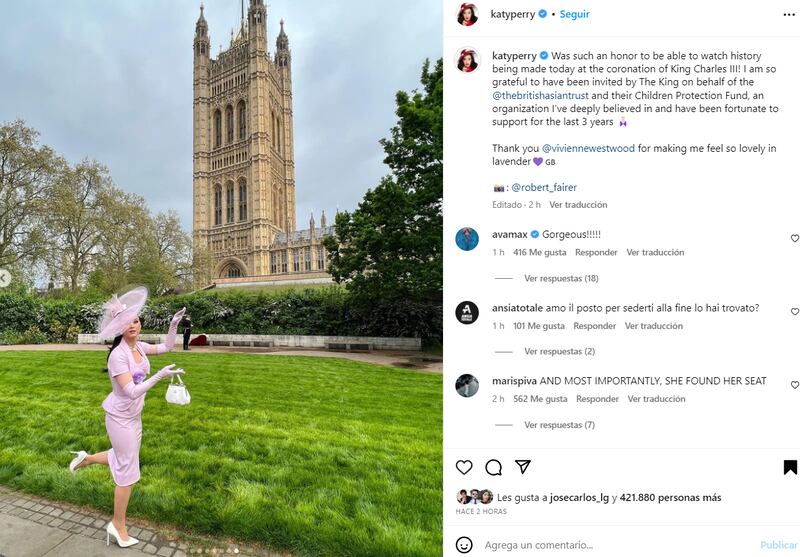
Task: Expand marispiva's 7 replies
Action: (x=559, y=425)
